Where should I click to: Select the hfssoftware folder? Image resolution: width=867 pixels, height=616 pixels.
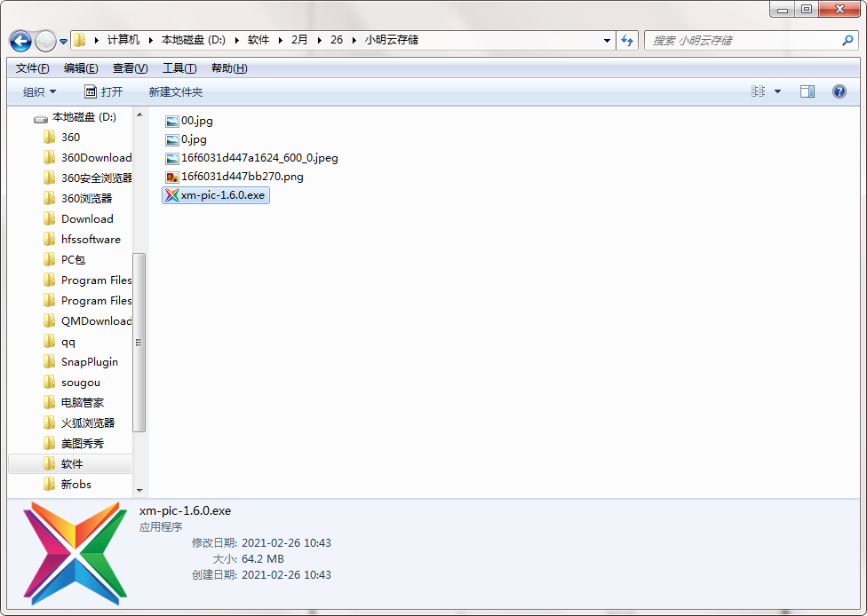(x=82, y=240)
